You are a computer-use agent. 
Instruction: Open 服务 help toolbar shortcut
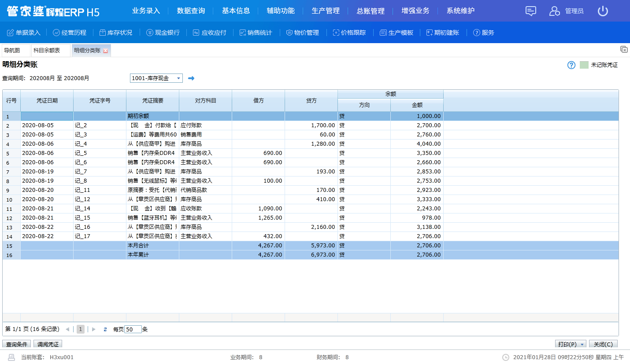pos(484,33)
